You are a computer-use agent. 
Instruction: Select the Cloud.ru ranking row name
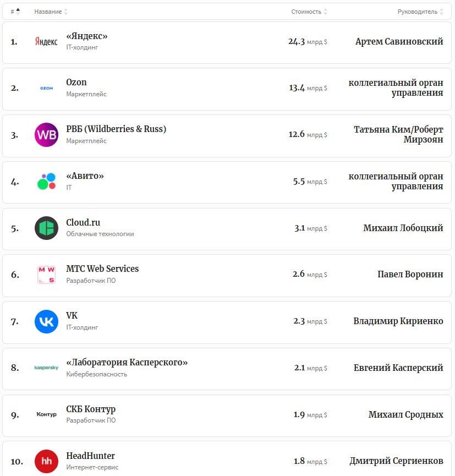83,223
